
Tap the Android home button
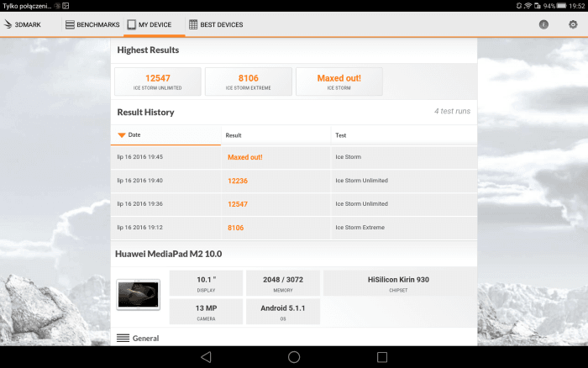click(294, 357)
